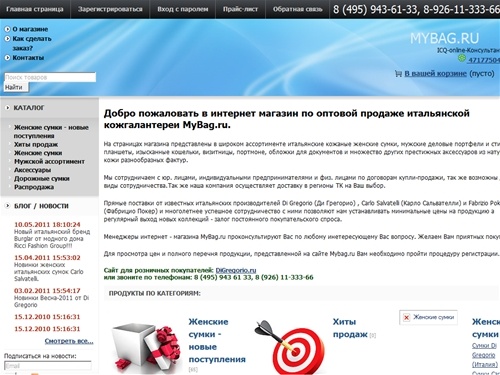Open Женские сумки - новые поступления category title
The image size is (500, 375).
pyautogui.click(x=217, y=341)
